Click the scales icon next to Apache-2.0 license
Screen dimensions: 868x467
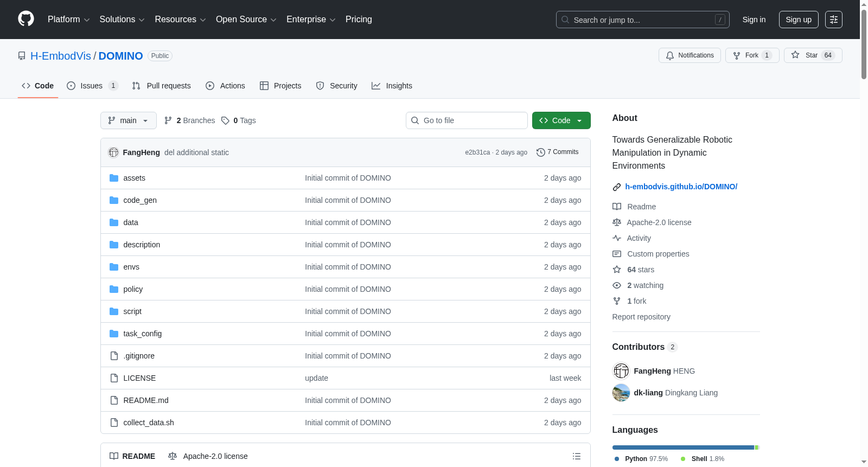point(617,222)
